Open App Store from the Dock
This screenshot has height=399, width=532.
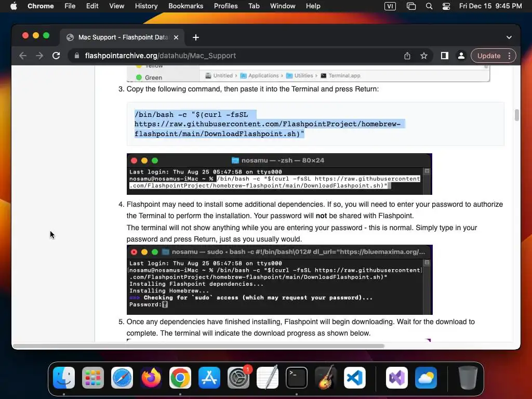point(209,378)
